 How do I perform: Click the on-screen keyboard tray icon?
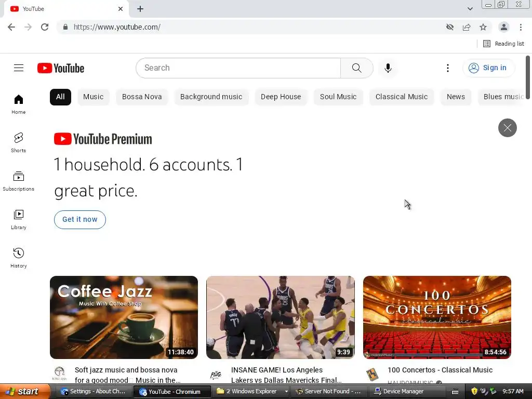(x=455, y=392)
